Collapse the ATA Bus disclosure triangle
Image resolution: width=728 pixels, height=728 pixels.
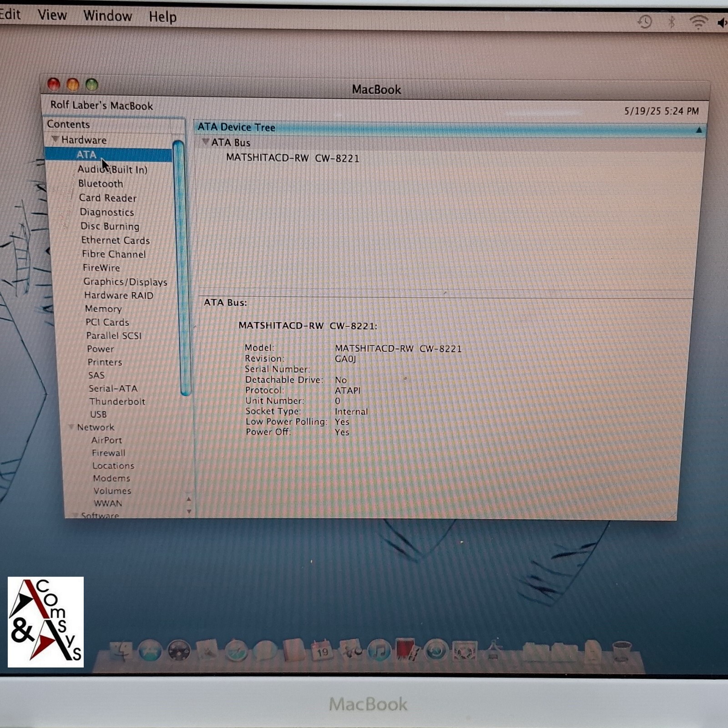pyautogui.click(x=206, y=142)
